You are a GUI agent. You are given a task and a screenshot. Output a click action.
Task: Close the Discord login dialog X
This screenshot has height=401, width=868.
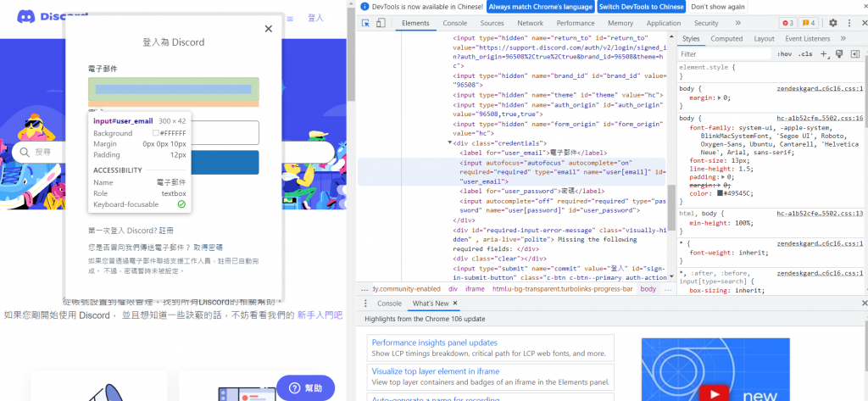click(x=269, y=29)
